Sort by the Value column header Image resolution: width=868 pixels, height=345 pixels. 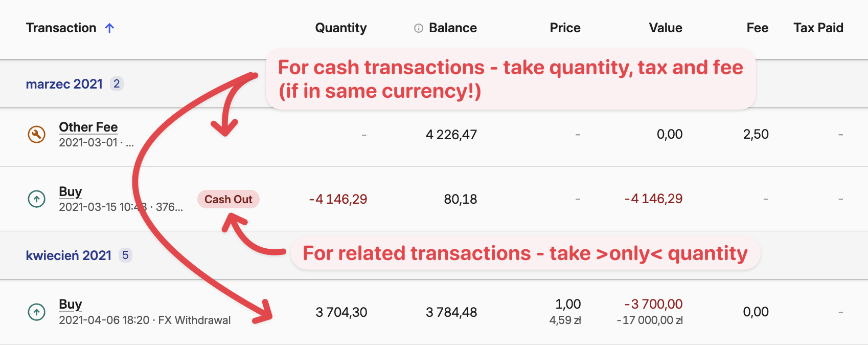point(666,28)
